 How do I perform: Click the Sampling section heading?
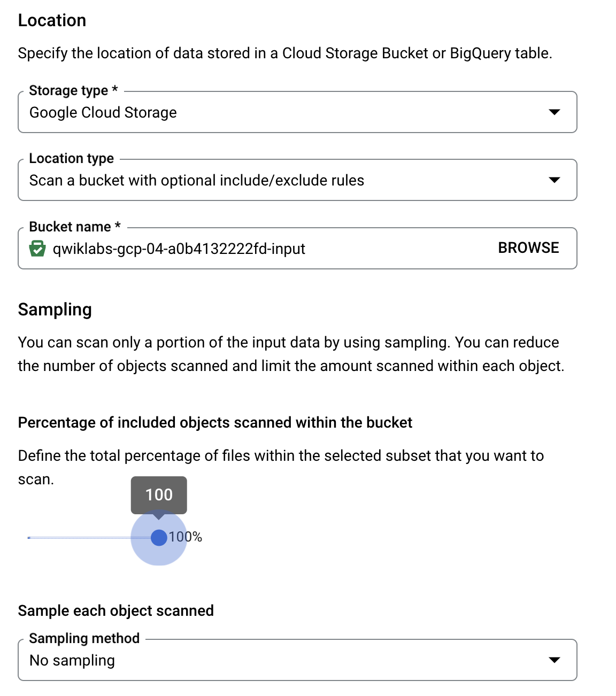pyautogui.click(x=55, y=309)
